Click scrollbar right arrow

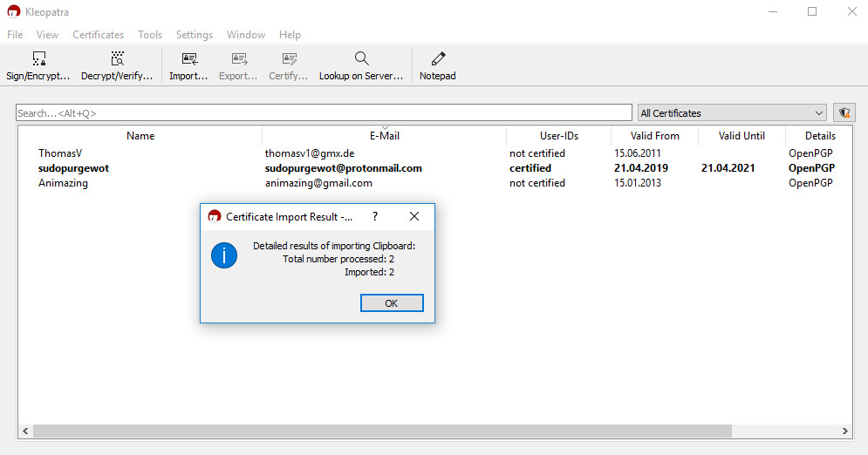(x=844, y=431)
